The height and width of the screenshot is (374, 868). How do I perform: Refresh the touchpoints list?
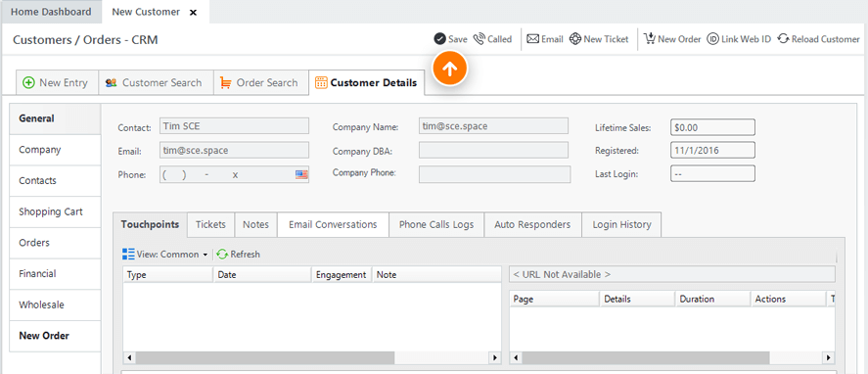pos(238,255)
